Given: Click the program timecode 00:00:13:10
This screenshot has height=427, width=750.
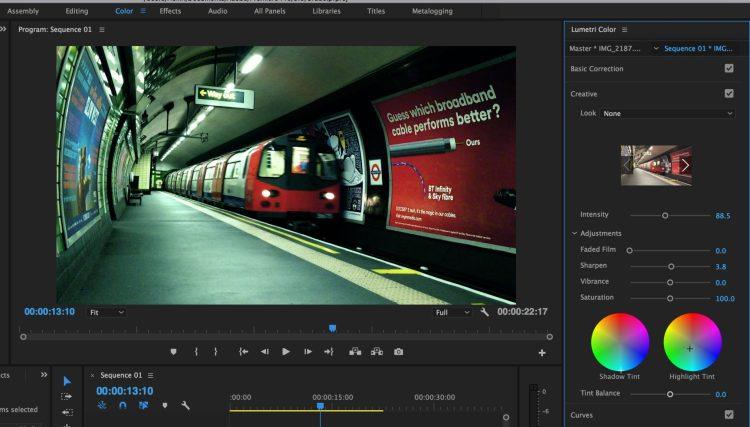Looking at the screenshot, I should point(49,312).
